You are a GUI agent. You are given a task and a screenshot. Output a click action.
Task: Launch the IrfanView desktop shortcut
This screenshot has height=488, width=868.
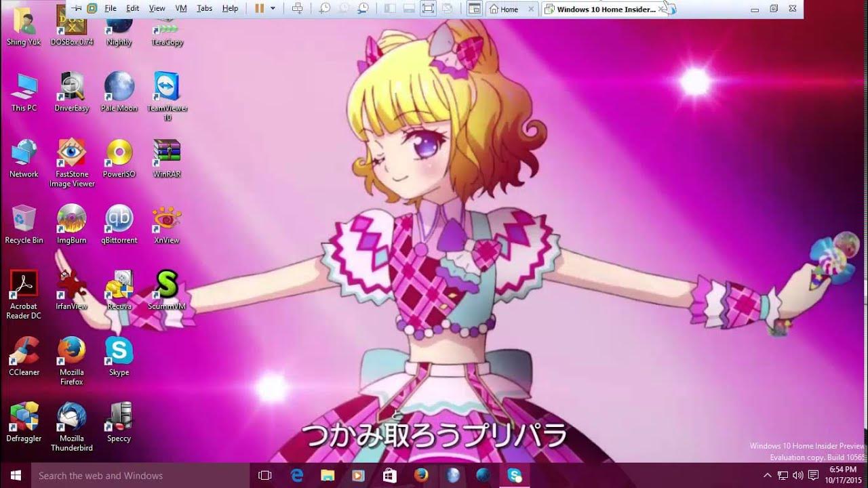click(x=71, y=290)
